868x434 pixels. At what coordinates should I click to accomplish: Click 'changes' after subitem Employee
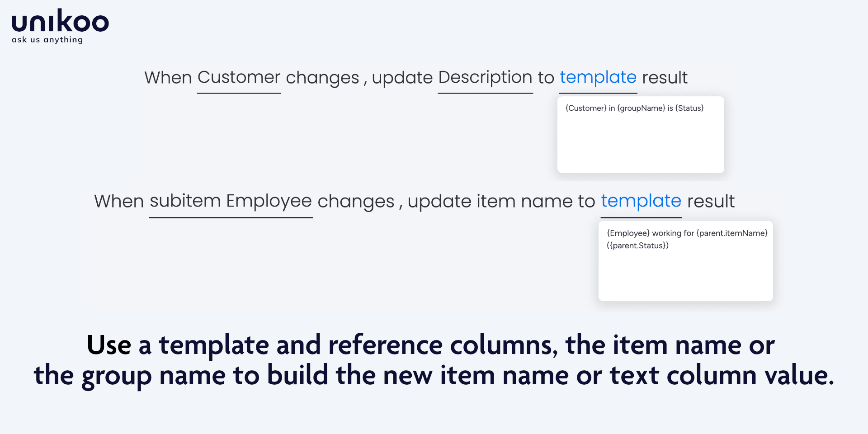356,202
